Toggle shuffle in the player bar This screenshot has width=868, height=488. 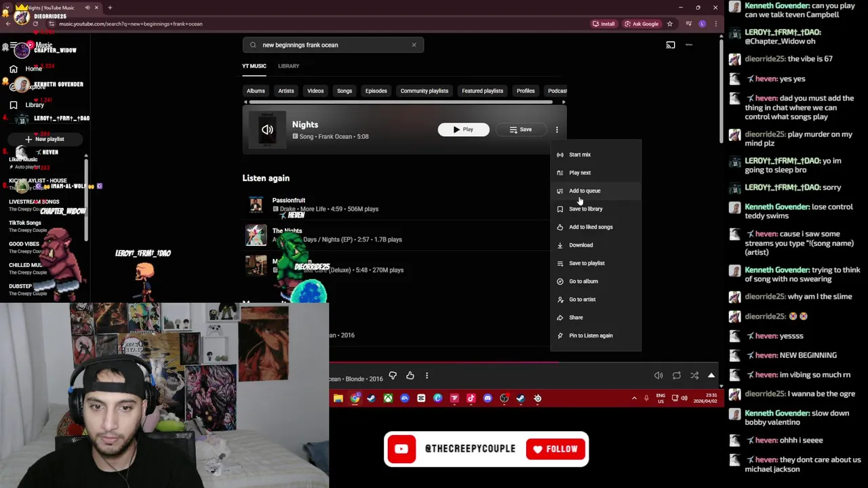point(694,375)
